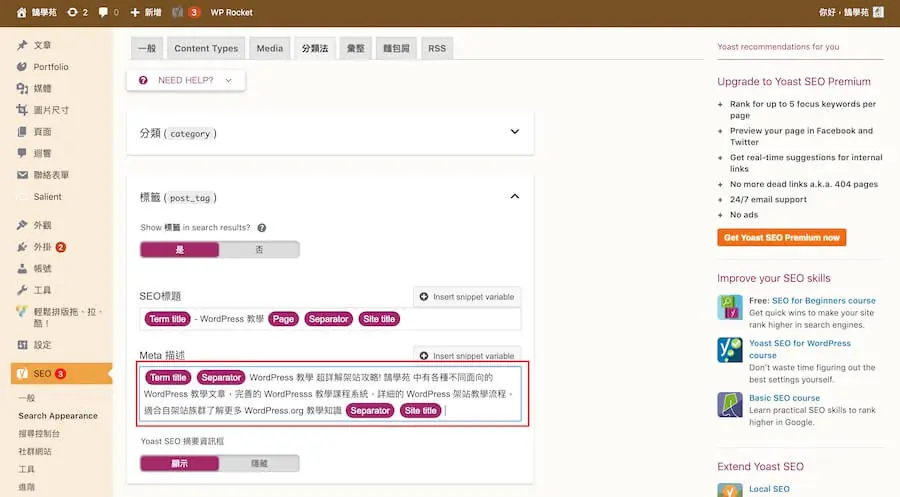The height and width of the screenshot is (497, 900).
Task: Click Term title pill in SEO title field
Action: click(168, 319)
